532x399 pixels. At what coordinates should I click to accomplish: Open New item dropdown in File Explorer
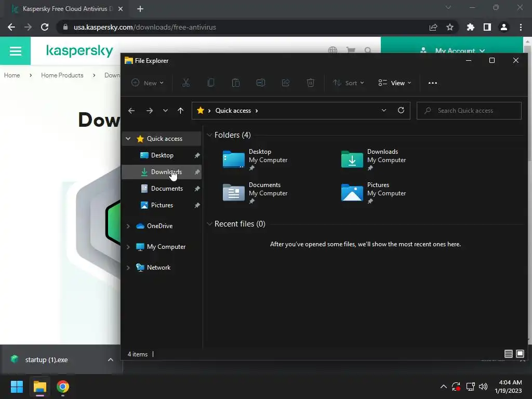[x=148, y=83]
